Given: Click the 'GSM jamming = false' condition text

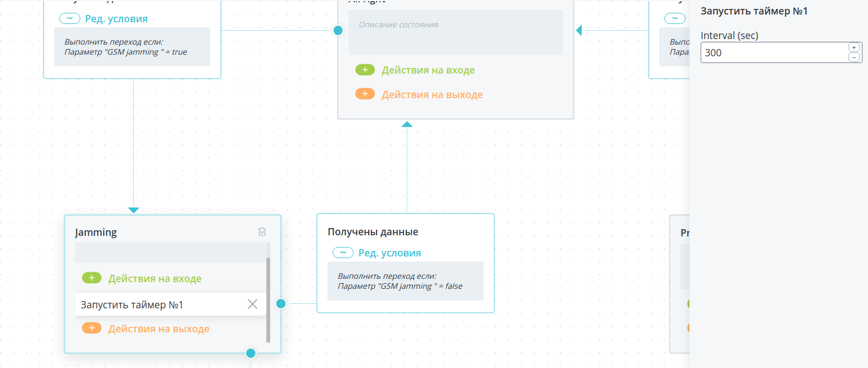Looking at the screenshot, I should point(400,286).
